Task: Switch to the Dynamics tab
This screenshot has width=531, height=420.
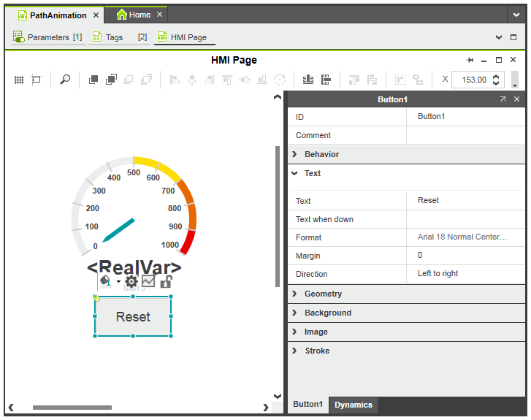Action: click(354, 405)
